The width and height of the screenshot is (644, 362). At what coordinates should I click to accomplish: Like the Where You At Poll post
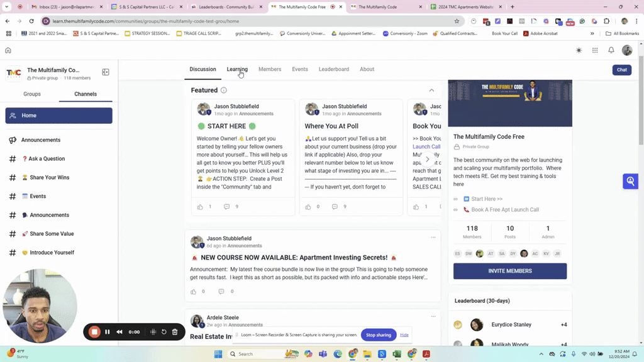coord(308,207)
